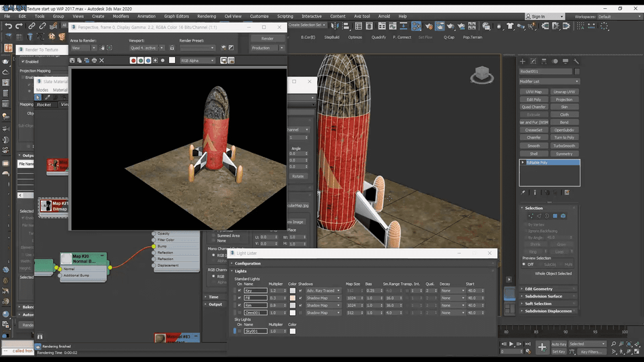Click the Undo arrow icon
This screenshot has width=644, height=362.
tap(8, 26)
